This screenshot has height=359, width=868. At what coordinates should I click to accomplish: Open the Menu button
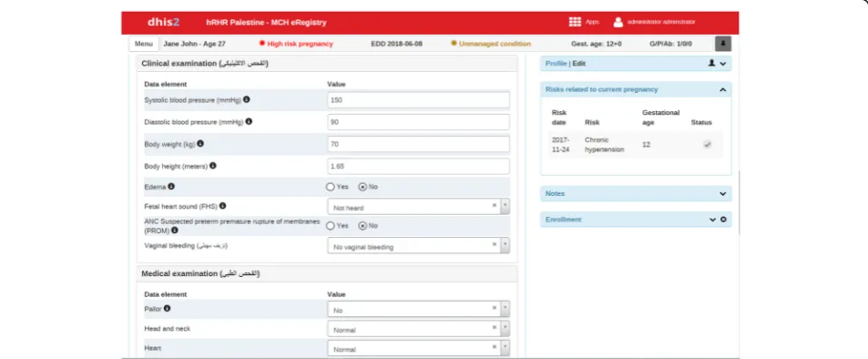tap(143, 44)
